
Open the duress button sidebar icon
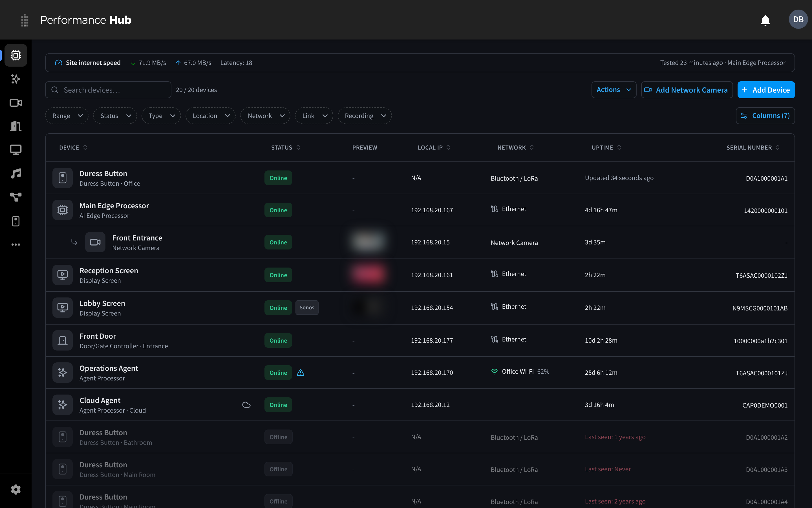[x=16, y=221]
